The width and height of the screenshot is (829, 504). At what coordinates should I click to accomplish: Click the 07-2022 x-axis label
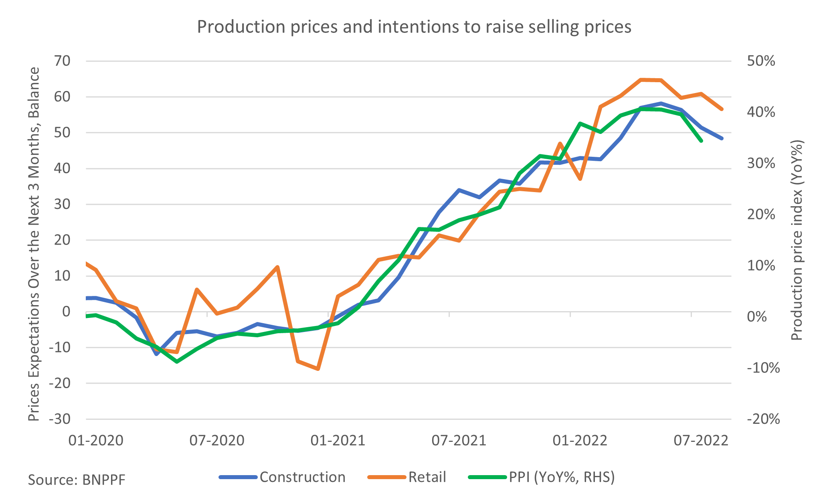701,441
